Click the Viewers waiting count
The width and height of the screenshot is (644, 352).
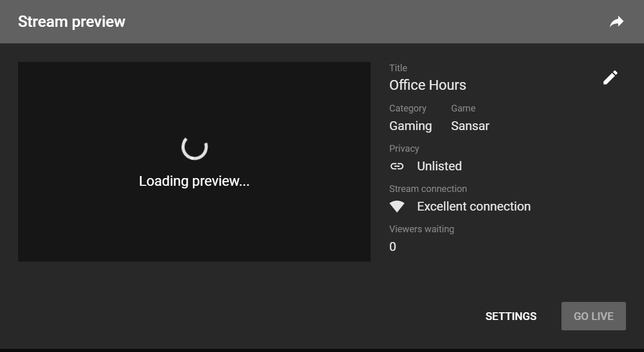click(x=392, y=247)
